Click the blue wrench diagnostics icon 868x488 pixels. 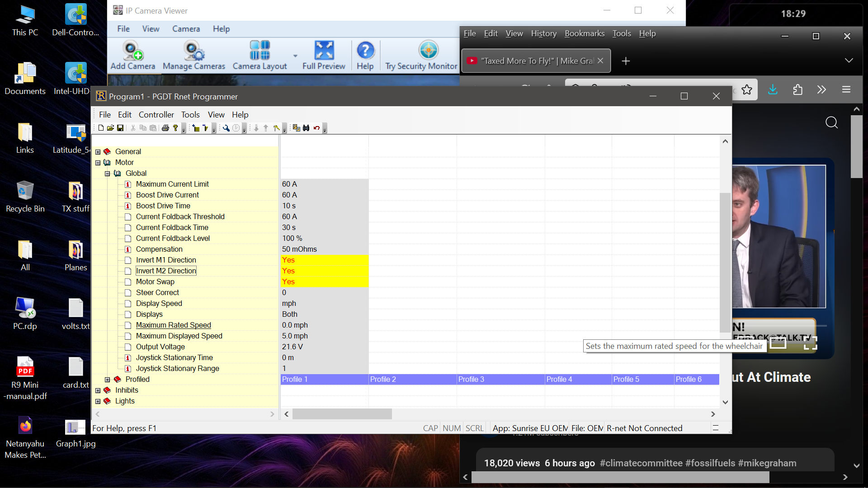pos(226,128)
